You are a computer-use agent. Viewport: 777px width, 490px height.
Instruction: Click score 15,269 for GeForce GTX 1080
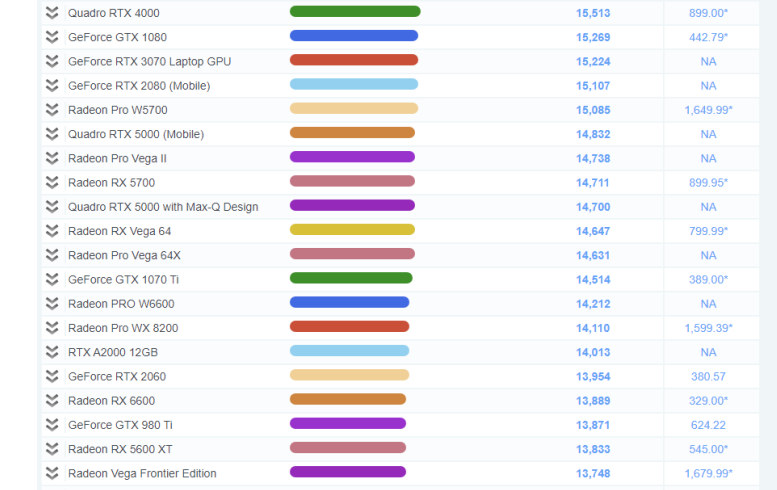pos(593,37)
